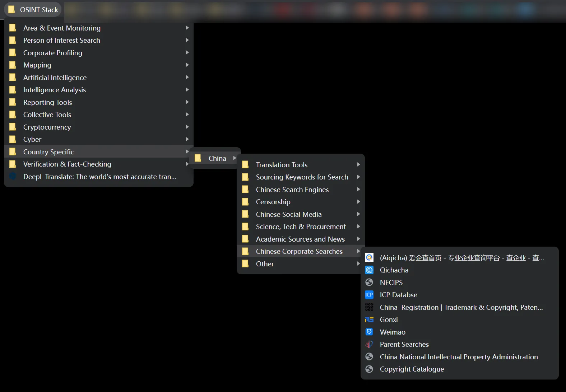Open the China submenu entry

pos(215,158)
